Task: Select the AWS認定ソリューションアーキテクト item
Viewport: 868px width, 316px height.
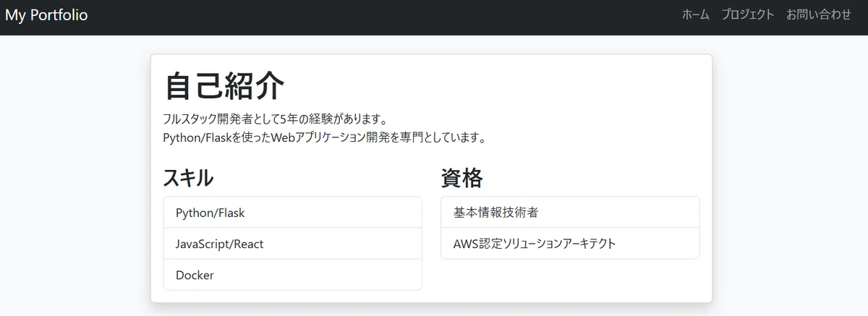Action: (x=570, y=244)
